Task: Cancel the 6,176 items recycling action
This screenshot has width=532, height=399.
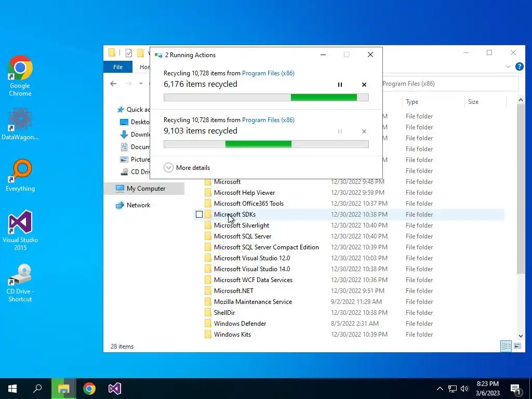Action: tap(364, 85)
